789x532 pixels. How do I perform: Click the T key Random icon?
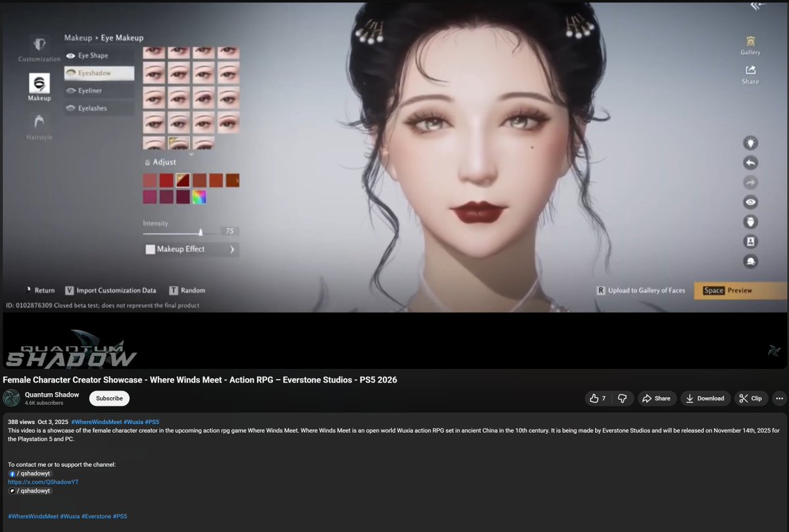coord(174,290)
